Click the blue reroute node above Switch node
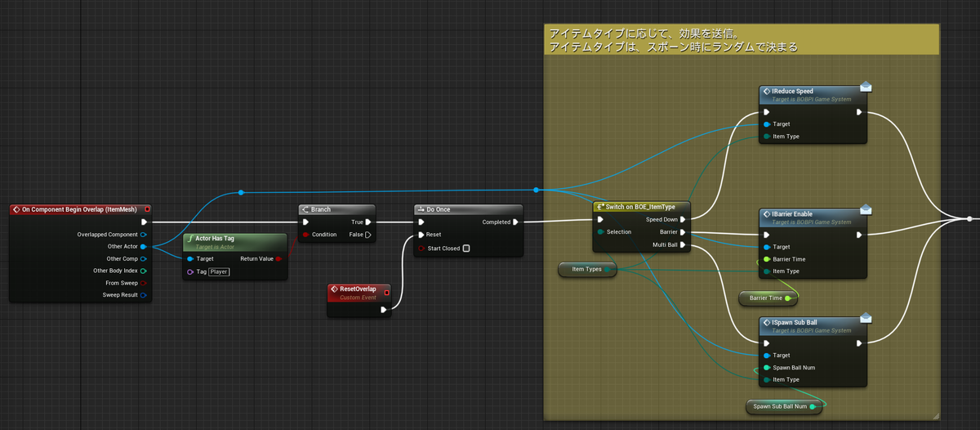This screenshot has width=980, height=430. click(x=536, y=190)
